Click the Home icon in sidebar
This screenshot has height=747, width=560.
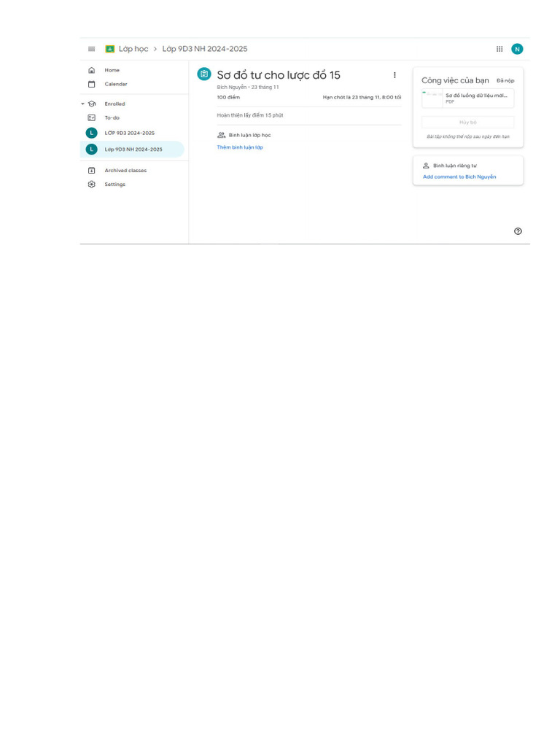91,70
